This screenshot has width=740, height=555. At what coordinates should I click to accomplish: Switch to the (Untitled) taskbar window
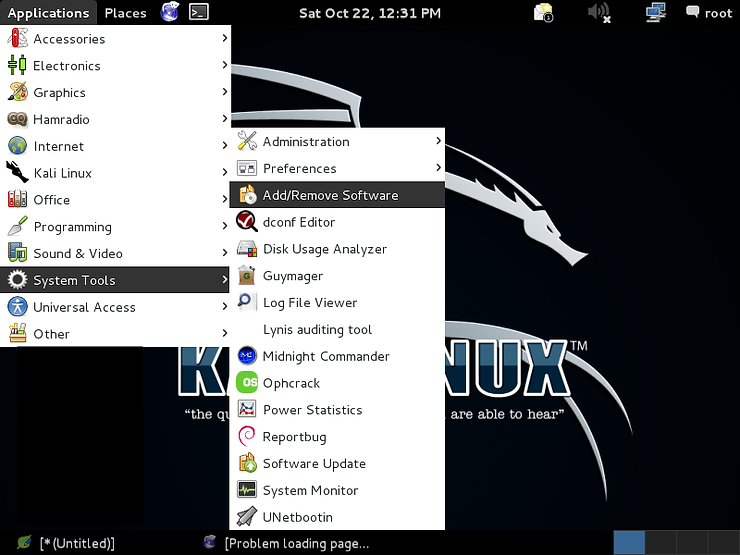[66, 543]
